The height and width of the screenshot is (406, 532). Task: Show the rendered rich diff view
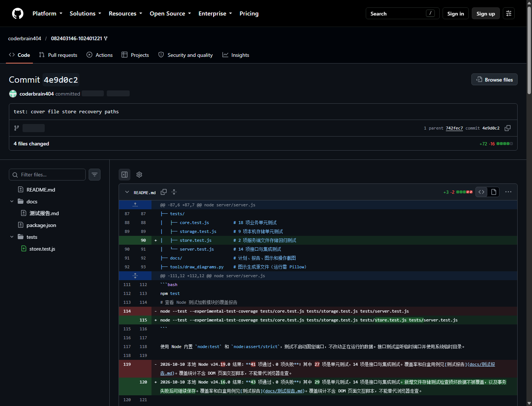point(494,192)
